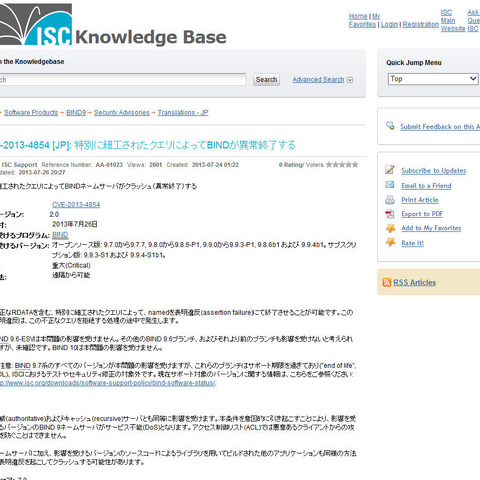Click Submit Feedback on this Article link
Image resolution: width=480 pixels, height=480 pixels.
pyautogui.click(x=440, y=127)
